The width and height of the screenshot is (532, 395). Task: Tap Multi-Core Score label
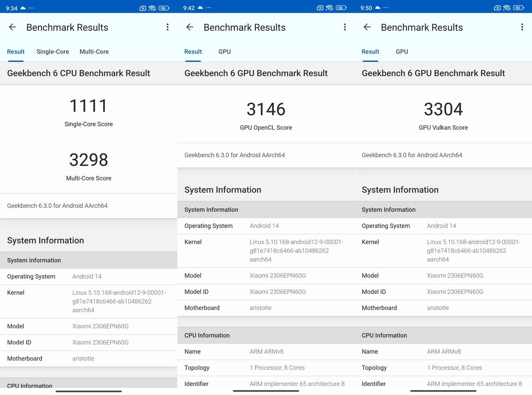[x=88, y=178]
